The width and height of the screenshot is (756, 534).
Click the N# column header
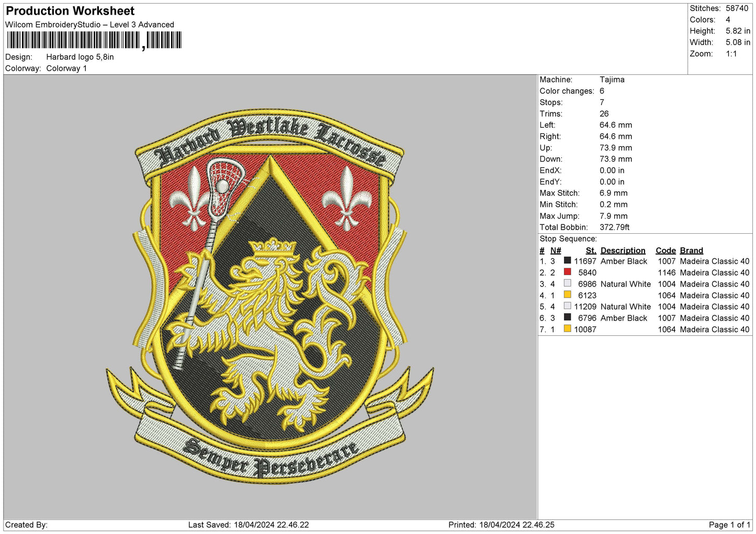[556, 251]
